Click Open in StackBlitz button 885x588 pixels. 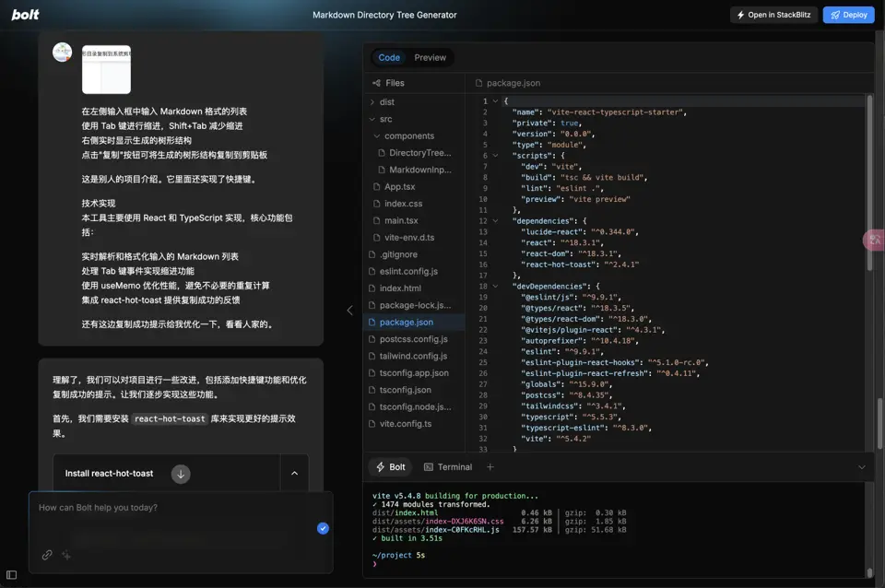point(773,16)
